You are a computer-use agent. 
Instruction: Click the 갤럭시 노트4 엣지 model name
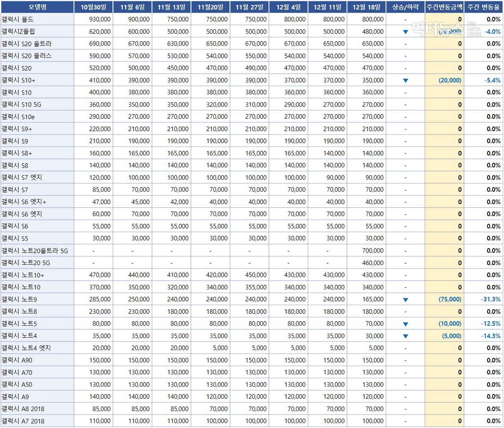(26, 348)
